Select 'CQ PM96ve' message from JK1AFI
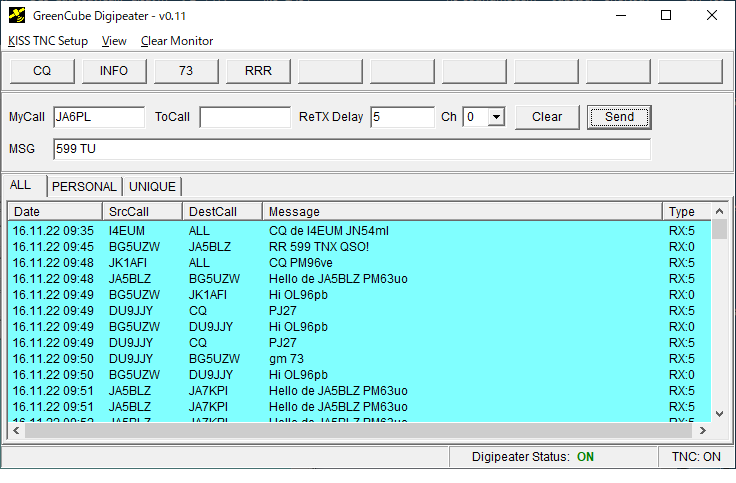Viewport: 736px width, 483px height. [x=359, y=263]
